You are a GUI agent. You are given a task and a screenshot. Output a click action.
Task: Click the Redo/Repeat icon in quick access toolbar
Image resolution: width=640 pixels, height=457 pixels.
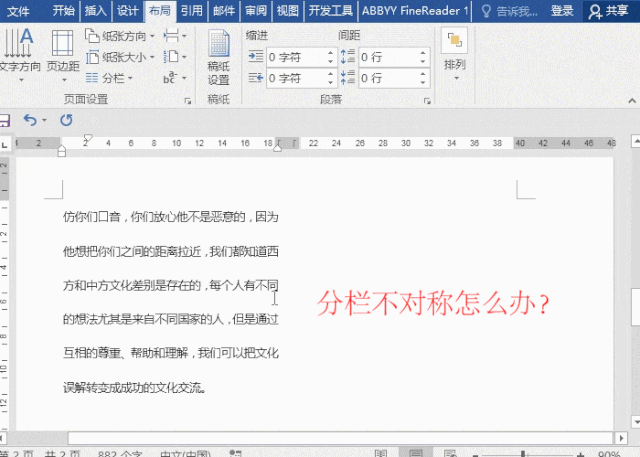(66, 120)
